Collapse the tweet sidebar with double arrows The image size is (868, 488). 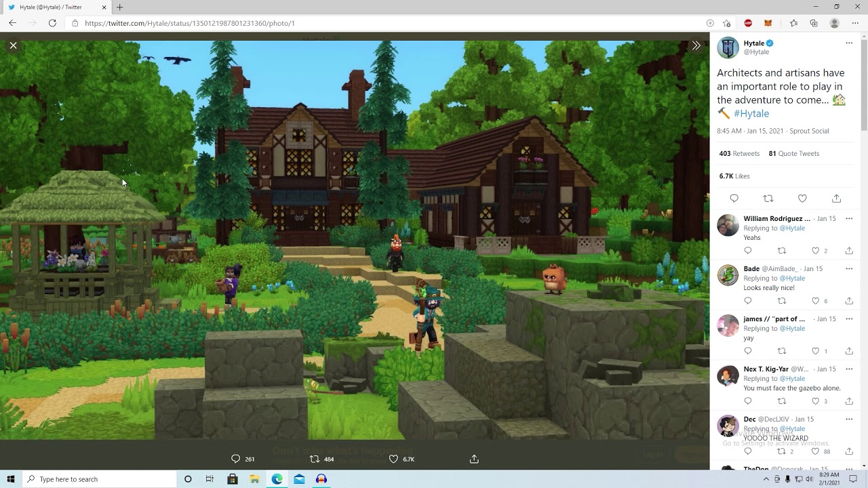696,45
